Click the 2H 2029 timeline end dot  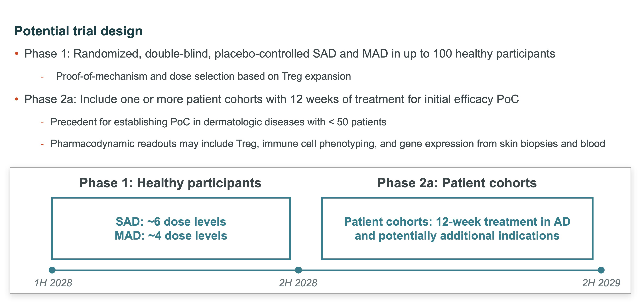[601, 270]
